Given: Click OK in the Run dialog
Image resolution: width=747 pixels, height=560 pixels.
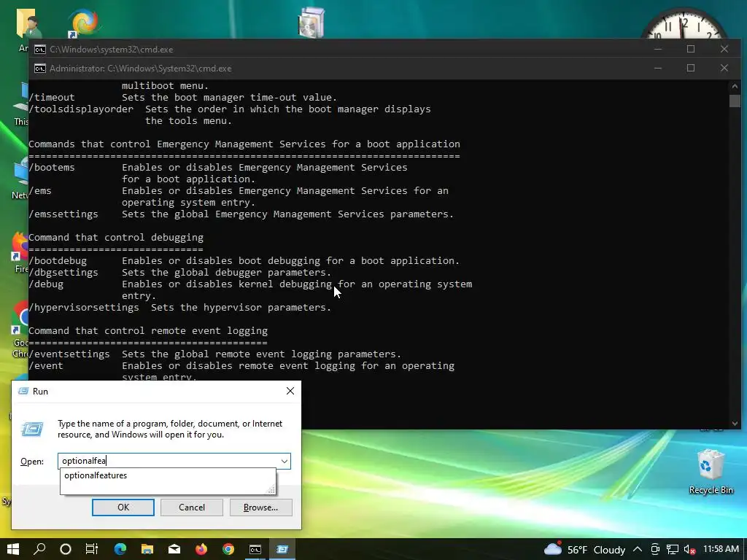Looking at the screenshot, I should click(x=123, y=507).
